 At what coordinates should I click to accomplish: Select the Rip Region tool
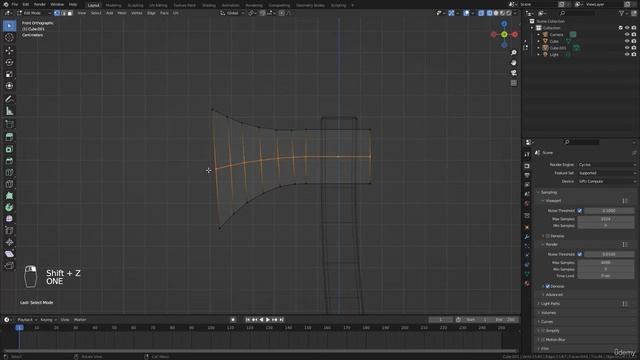pyautogui.click(x=9, y=266)
